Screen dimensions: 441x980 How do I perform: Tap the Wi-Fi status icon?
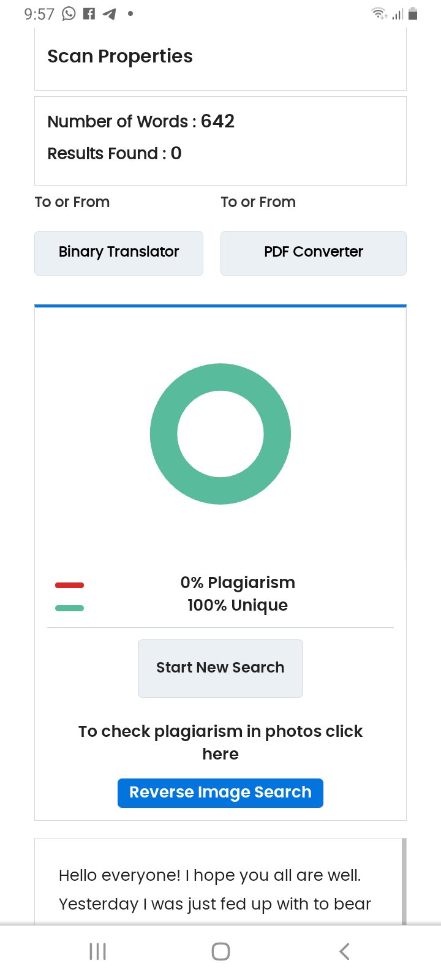tap(380, 13)
